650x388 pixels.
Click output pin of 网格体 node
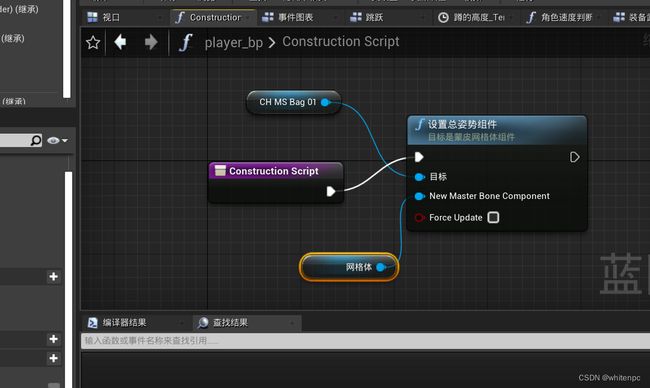coord(381,267)
